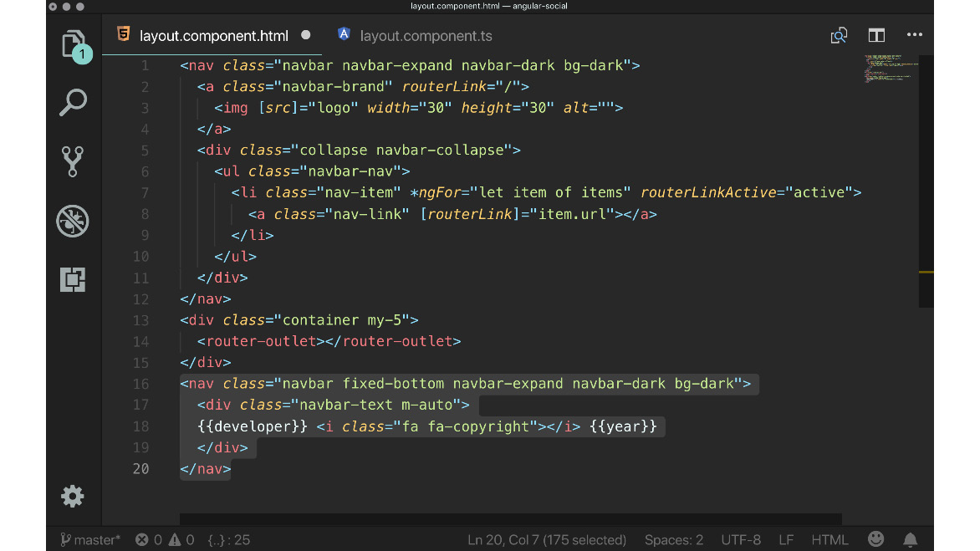Click line number 1 in the gutter
Viewport: 980px width, 551px height.
[x=145, y=65]
